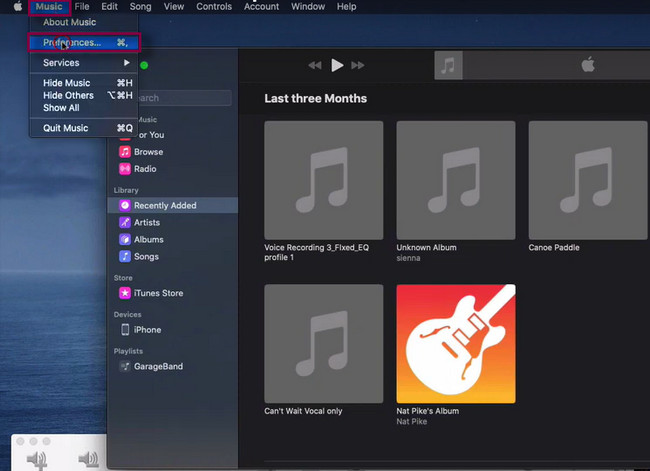The width and height of the screenshot is (650, 471).
Task: Click the music note now-playing artwork
Action: pos(448,65)
